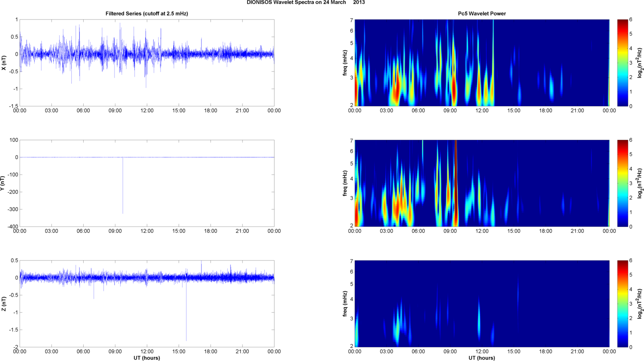Viewport: 644px width, 361px height.
Task: Click freq (mHz) label of bottom wavelet plot
Action: (x=345, y=304)
